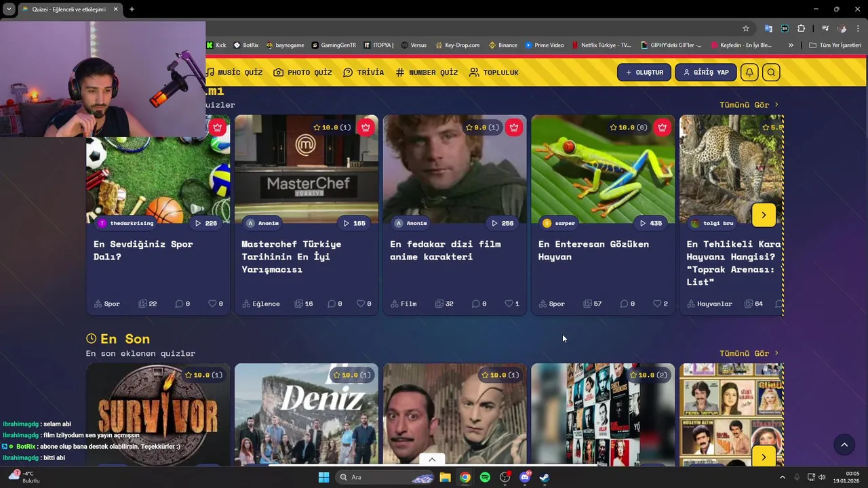868x488 pixels.
Task: Open the MUSIC QUIZ menu item
Action: pyautogui.click(x=234, y=73)
